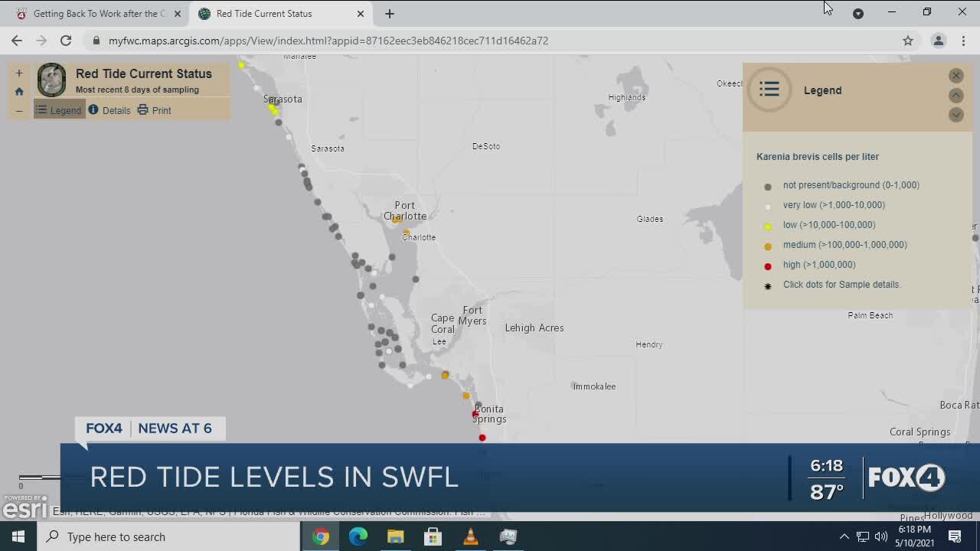This screenshot has height=551, width=980.
Task: Click the Fort Myers map label
Action: pyautogui.click(x=473, y=315)
